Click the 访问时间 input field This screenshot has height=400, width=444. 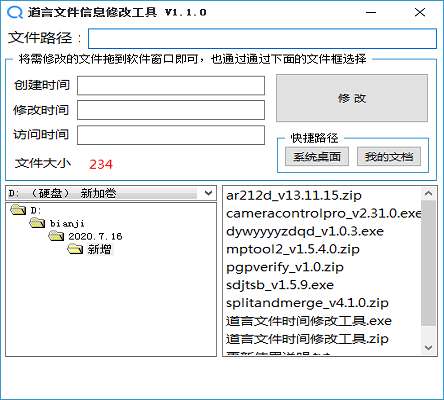point(171,135)
